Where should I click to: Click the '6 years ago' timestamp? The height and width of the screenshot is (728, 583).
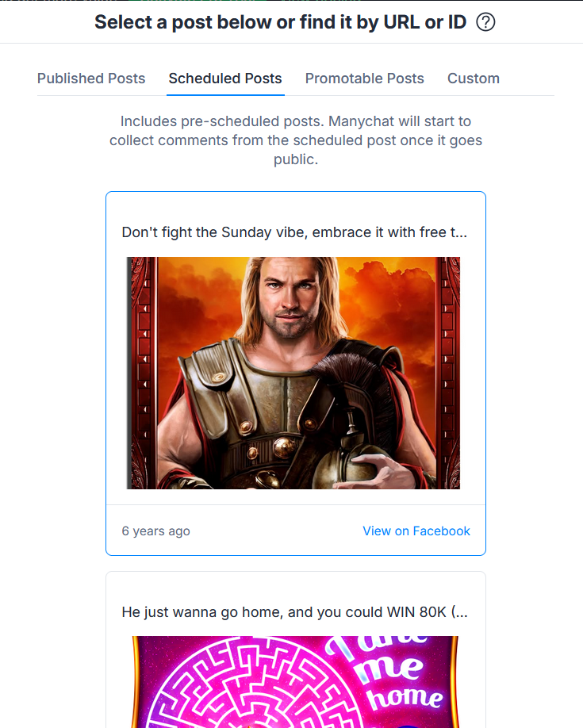[x=155, y=531]
